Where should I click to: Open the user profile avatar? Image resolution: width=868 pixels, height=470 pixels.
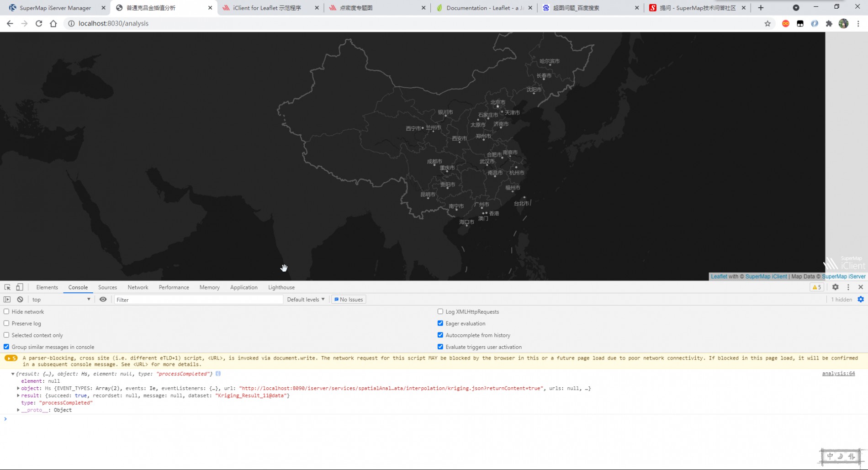coord(844,23)
